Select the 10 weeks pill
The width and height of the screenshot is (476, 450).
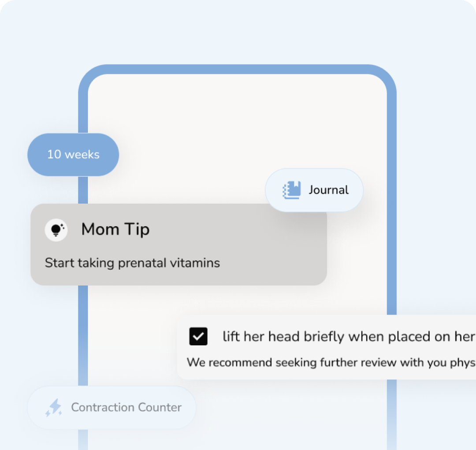(73, 154)
